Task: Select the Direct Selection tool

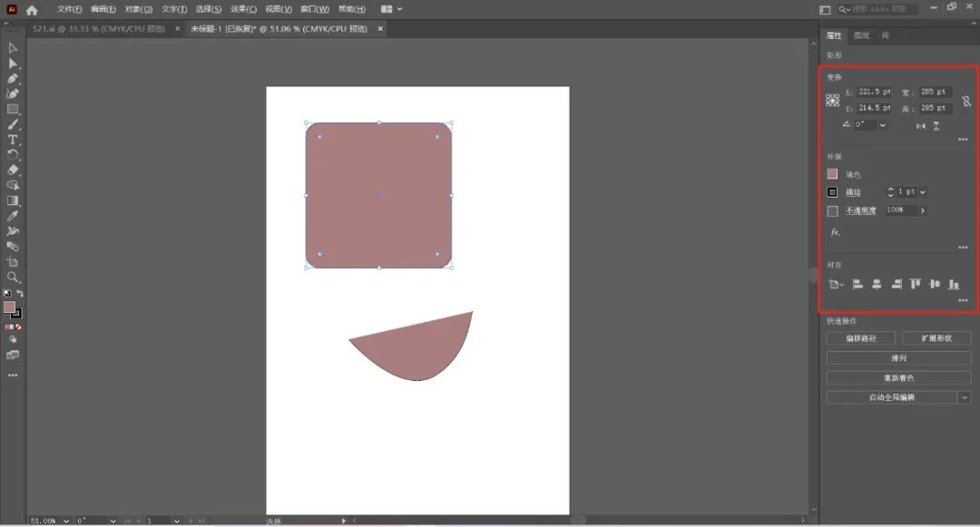Action: 13,63
